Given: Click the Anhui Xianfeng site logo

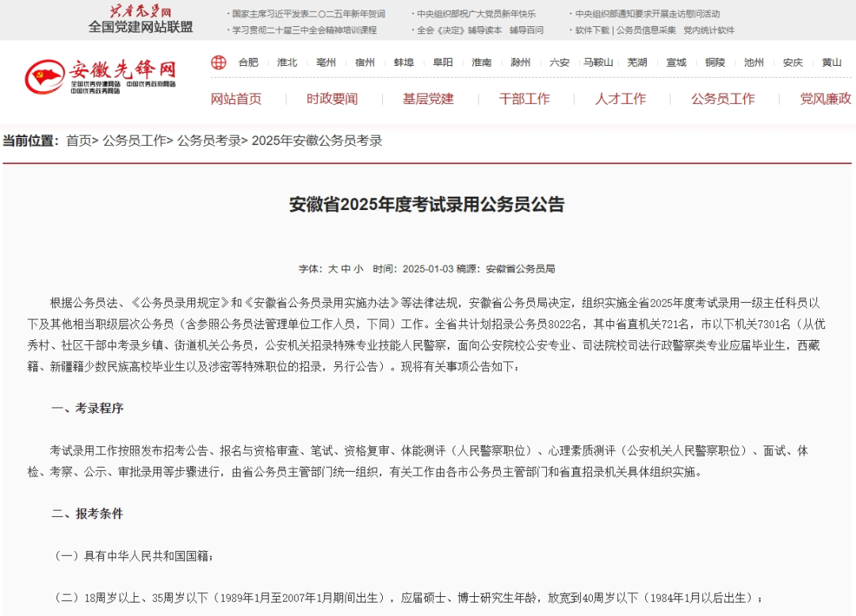Looking at the screenshot, I should 100,76.
